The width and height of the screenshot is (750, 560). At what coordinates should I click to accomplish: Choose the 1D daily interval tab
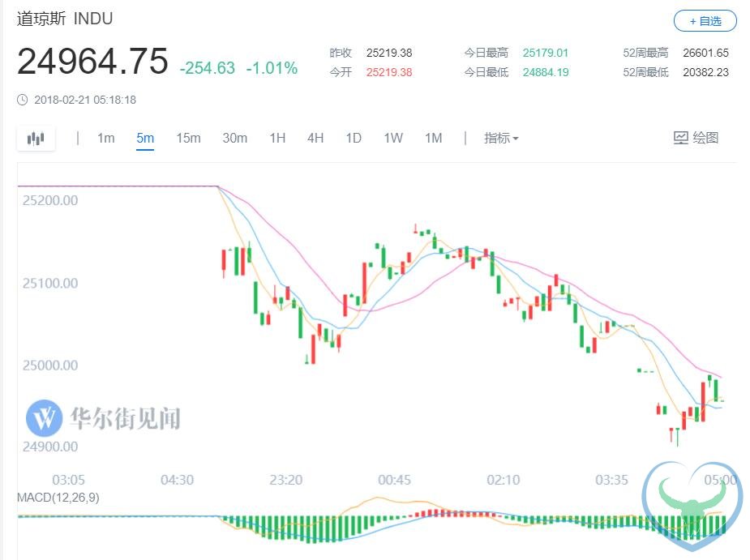354,139
